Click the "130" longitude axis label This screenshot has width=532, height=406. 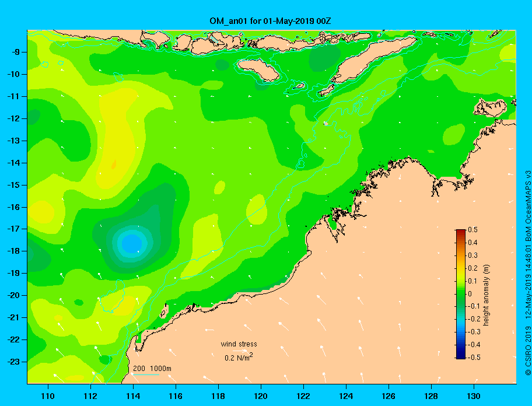474,396
